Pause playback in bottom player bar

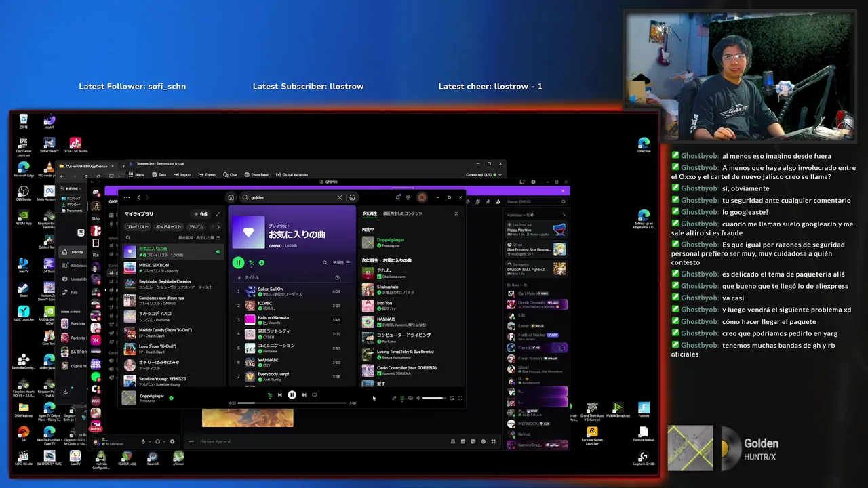pyautogui.click(x=292, y=395)
